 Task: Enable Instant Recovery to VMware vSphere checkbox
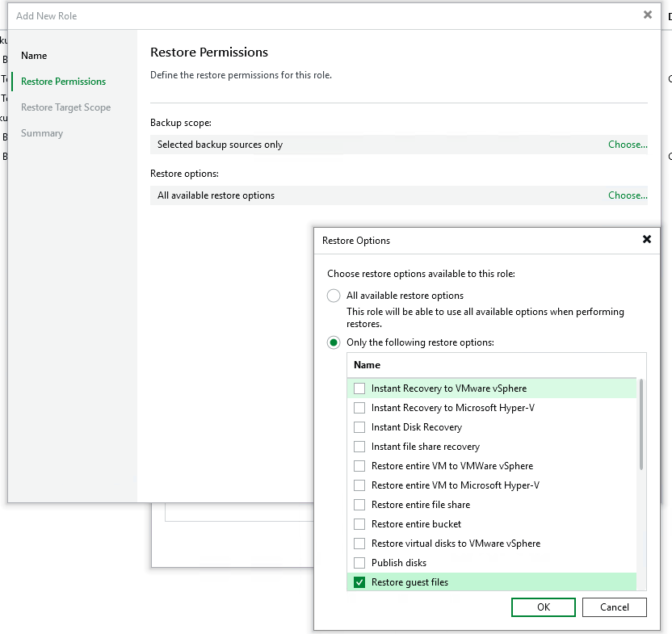coord(359,388)
